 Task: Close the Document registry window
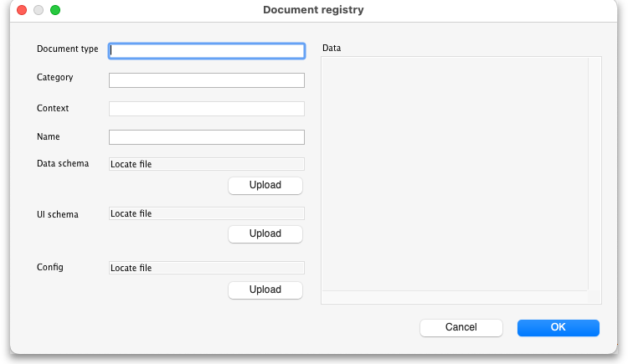[22, 10]
